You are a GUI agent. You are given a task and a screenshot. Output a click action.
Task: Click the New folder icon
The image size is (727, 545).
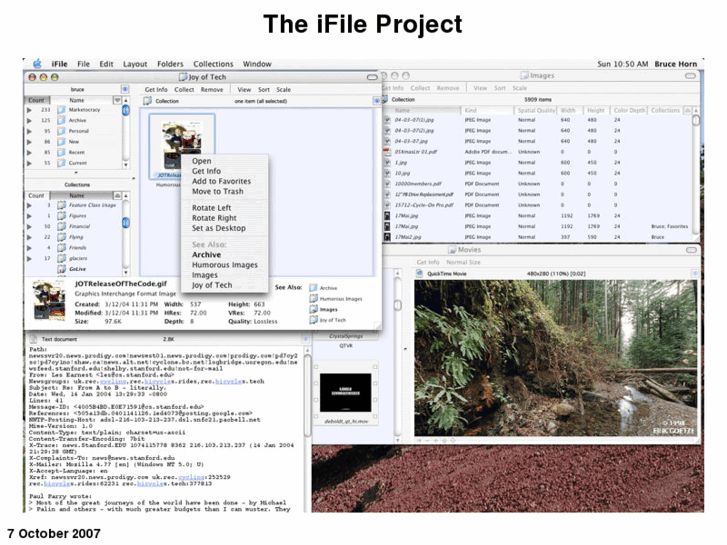[x=61, y=142]
